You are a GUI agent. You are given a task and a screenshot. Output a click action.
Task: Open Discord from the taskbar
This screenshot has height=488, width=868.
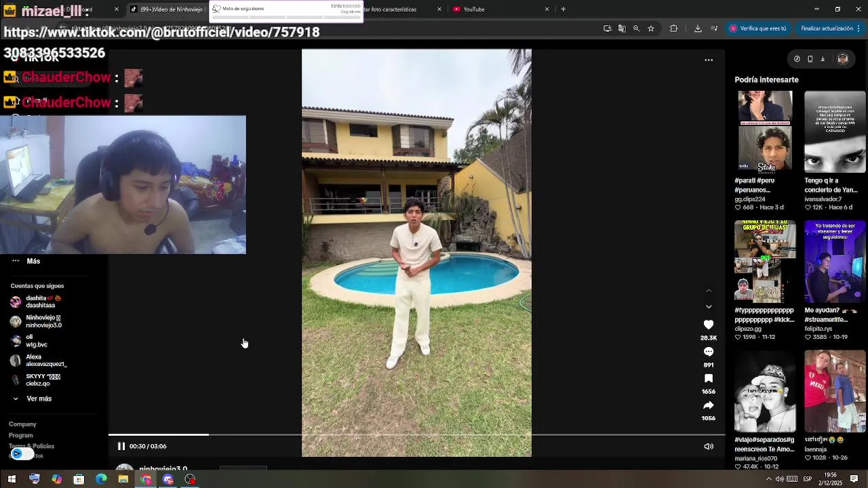[168, 479]
